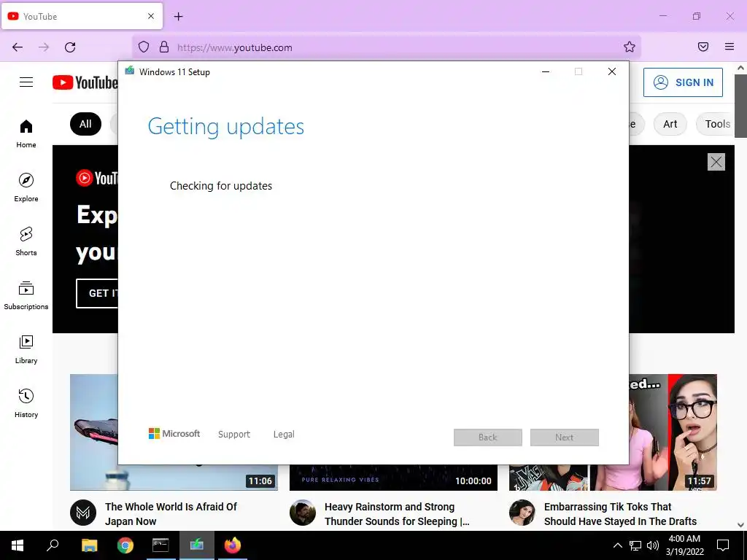The height and width of the screenshot is (560, 747).
Task: Click channel avatar of Japan video
Action: pos(83,513)
